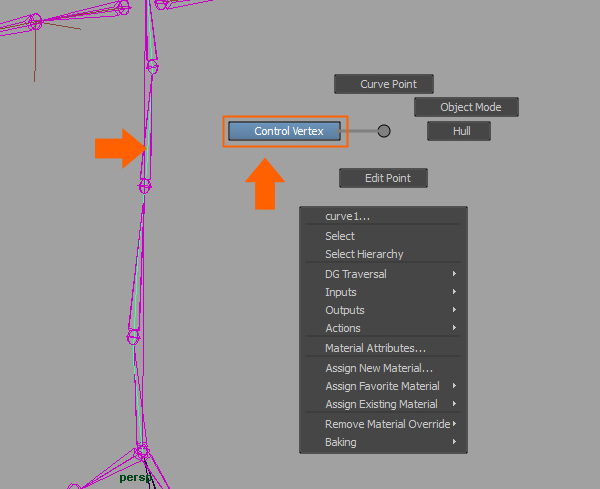Expand Outputs submenu

[383, 310]
